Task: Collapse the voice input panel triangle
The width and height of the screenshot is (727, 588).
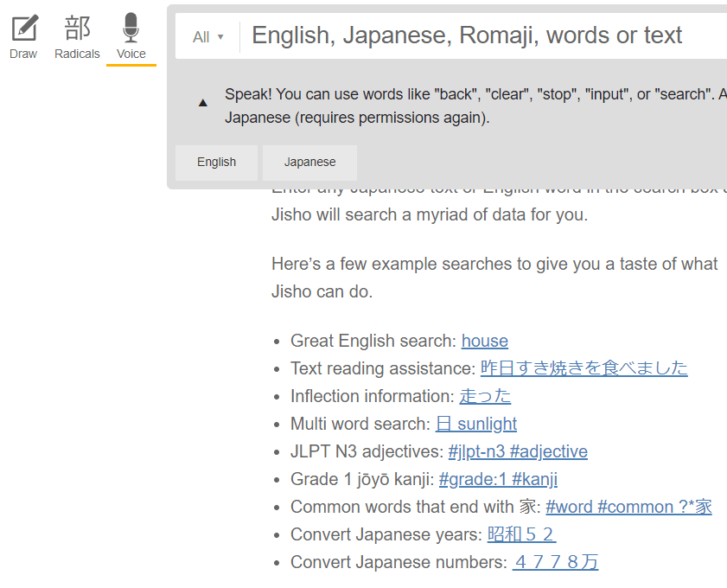Action: click(x=202, y=103)
